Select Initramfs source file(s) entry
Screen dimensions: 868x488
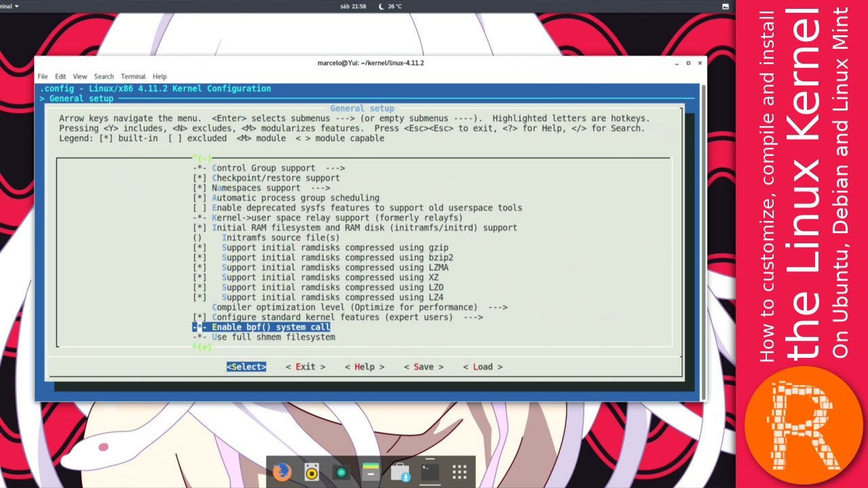267,238
